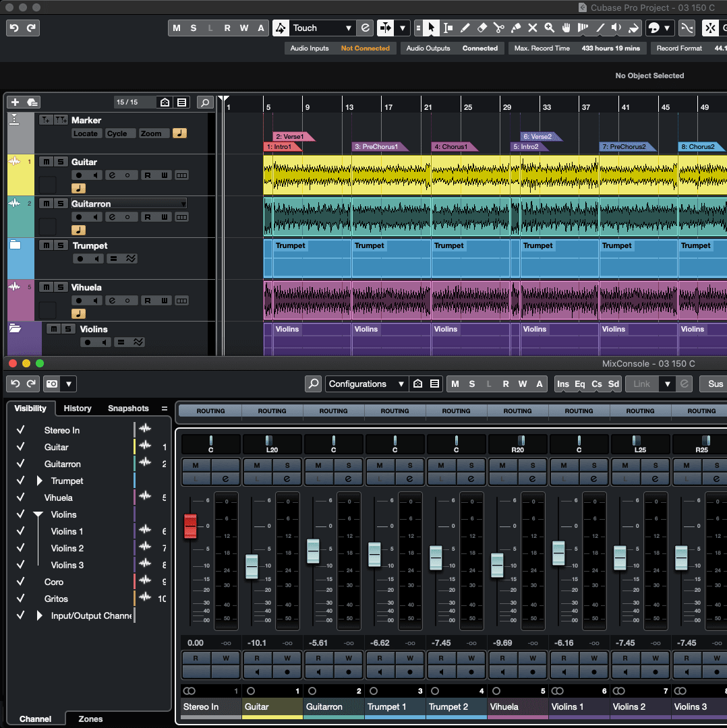Select the Chorus1 marker in timeline

point(451,147)
